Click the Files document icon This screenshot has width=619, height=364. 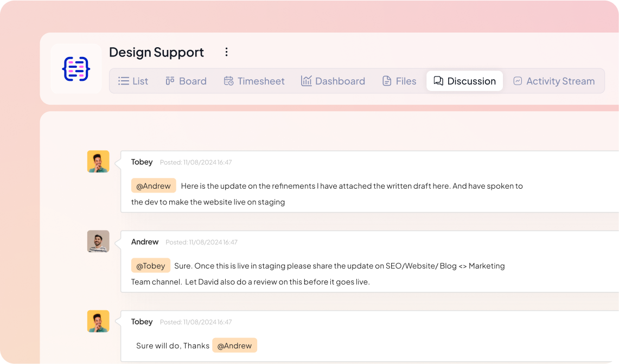[387, 81]
